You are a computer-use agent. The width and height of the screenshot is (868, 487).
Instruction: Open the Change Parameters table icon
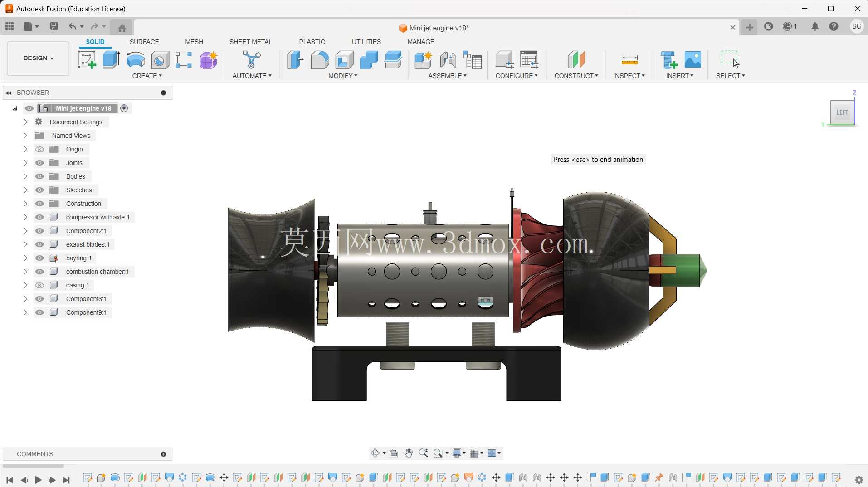pos(529,59)
